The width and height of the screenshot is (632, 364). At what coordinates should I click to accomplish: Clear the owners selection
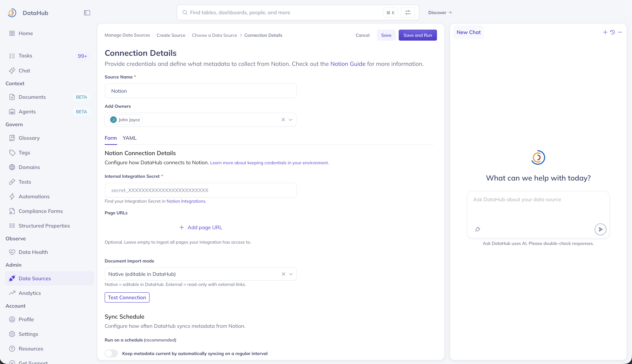click(283, 120)
